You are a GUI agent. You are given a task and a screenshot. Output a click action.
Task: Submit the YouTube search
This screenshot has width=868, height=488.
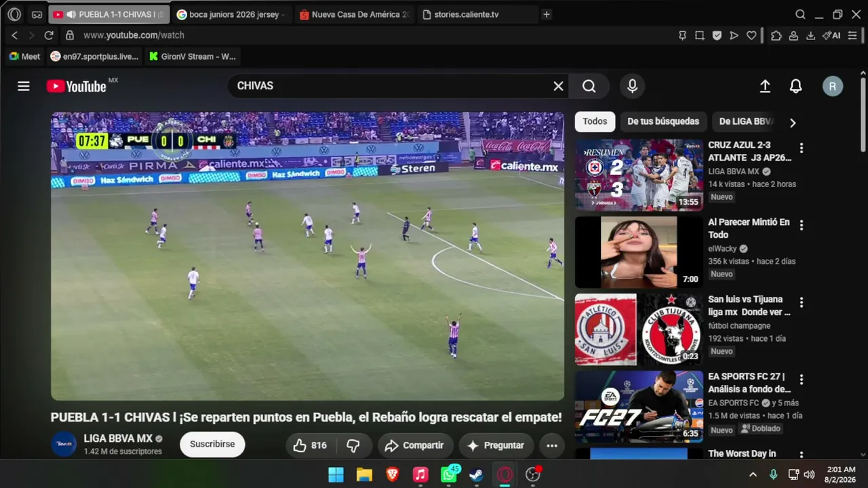tap(589, 86)
